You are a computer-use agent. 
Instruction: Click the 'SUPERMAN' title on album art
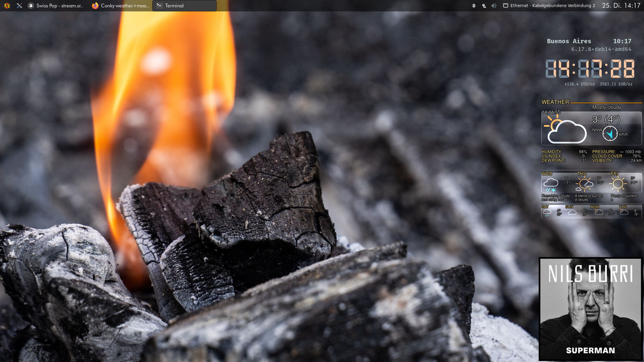coord(590,350)
